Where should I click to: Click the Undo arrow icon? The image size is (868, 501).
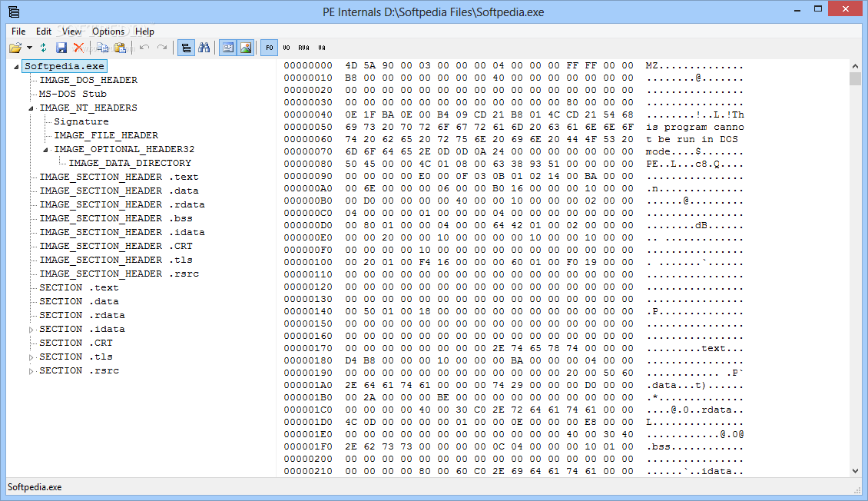coord(144,48)
